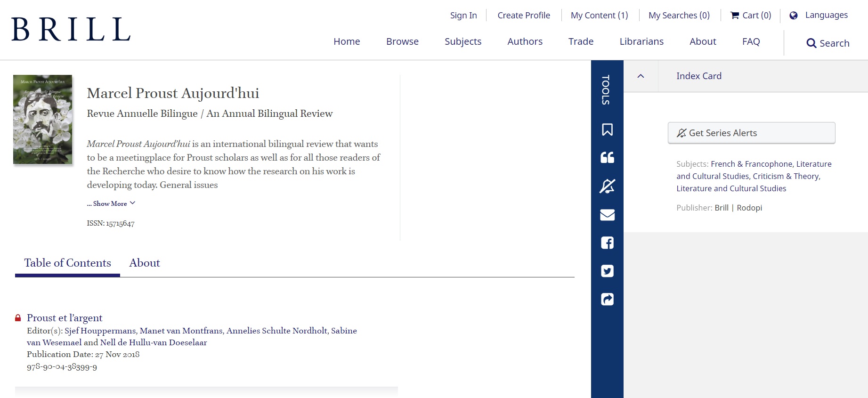Open the Browse menu
Screen dimensions: 868x398
tap(402, 41)
